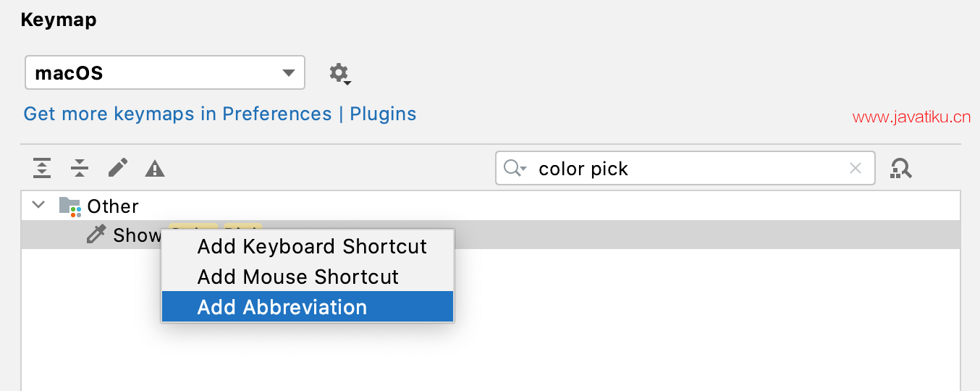Click the www.javatiku.cn watermark text
The image size is (980, 391).
[x=911, y=117]
